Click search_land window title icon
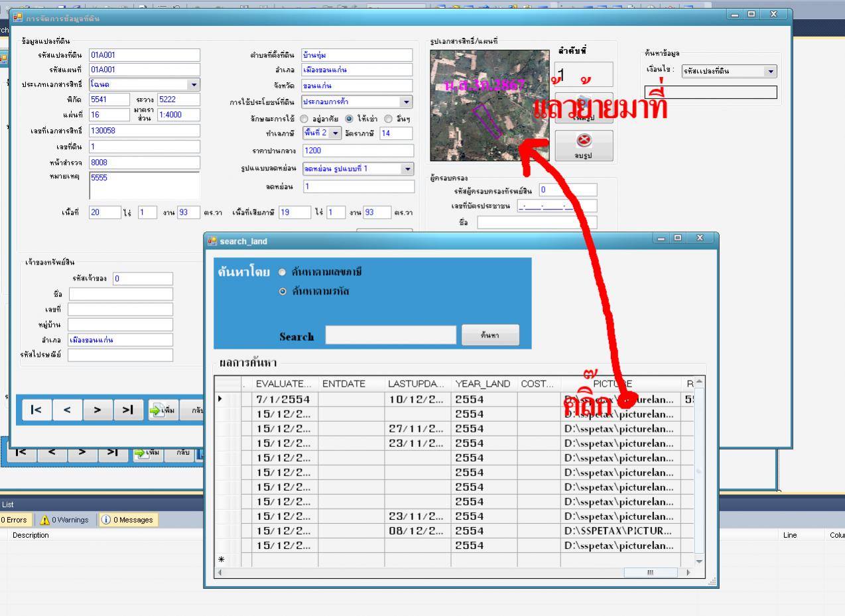 212,241
